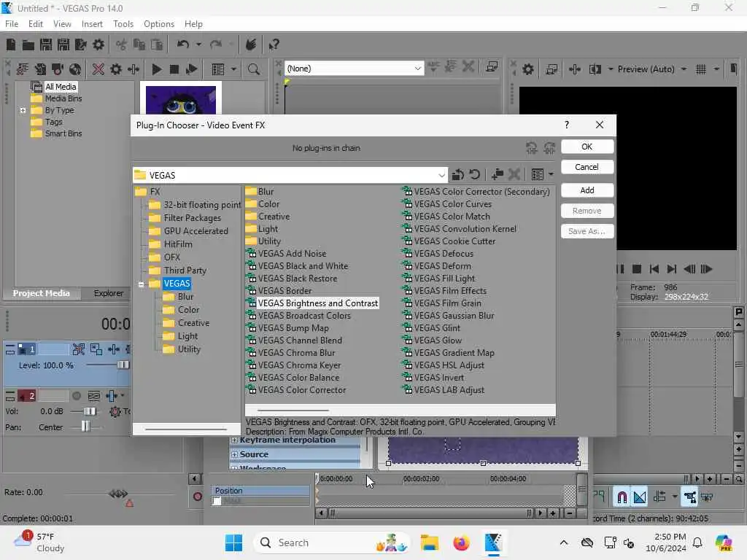This screenshot has width=747, height=560.
Task: Click the Add button
Action: pyautogui.click(x=587, y=190)
